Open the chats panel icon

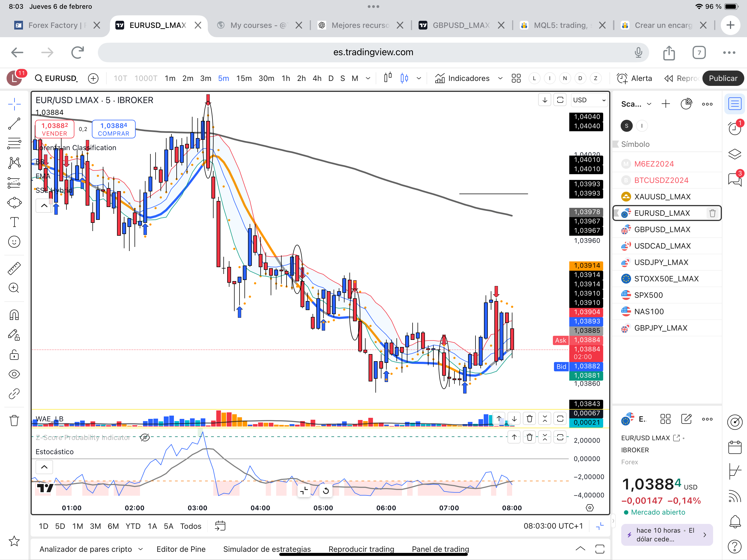tap(734, 179)
